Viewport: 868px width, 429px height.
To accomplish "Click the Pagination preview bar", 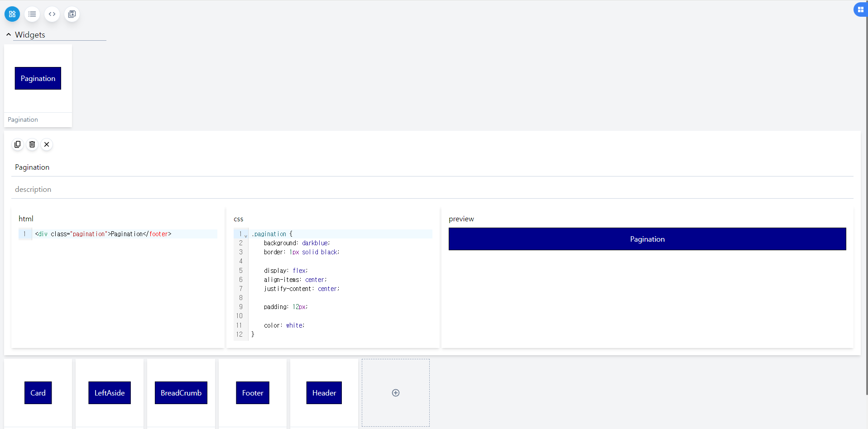I will coord(647,239).
